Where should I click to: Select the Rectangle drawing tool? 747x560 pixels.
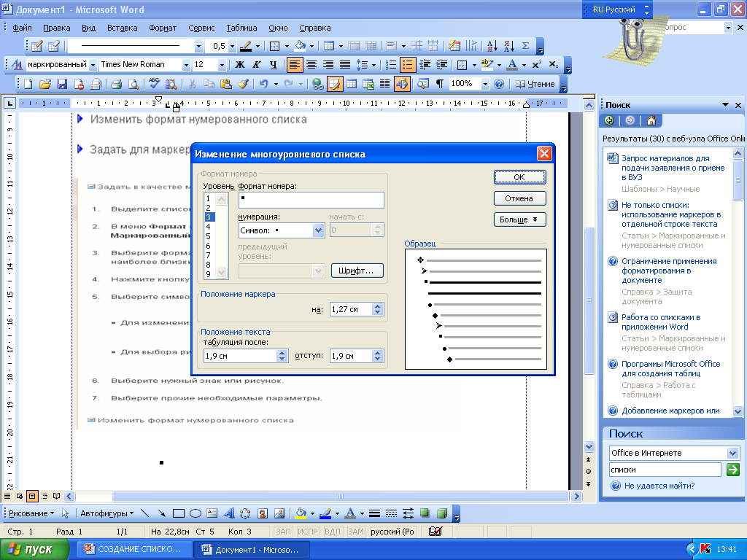(177, 513)
